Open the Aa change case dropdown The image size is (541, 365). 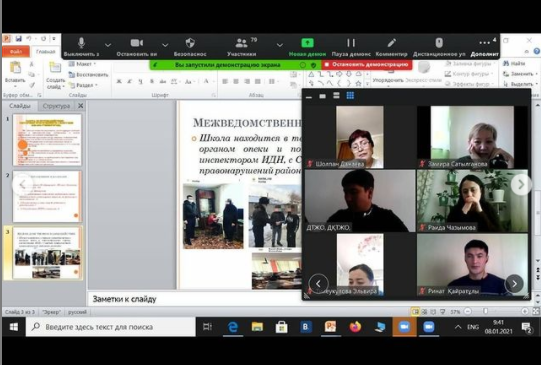click(189, 81)
